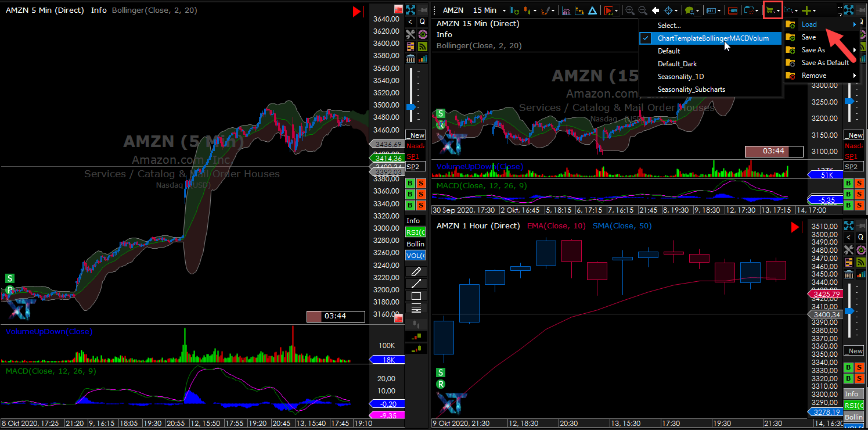Toggle the green R marker on 1 Hour chart
This screenshot has height=430, width=868.
(441, 384)
